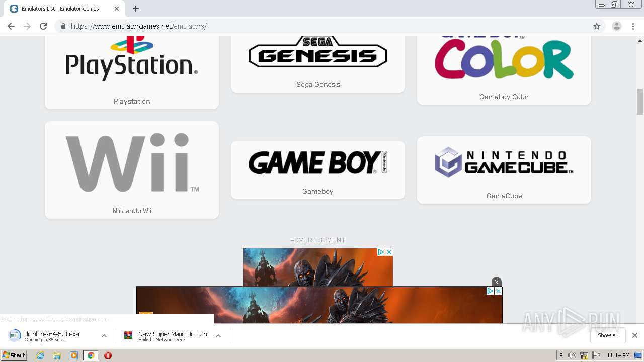Open the network tray icon
Viewport: 644px width, 362px height.
tap(584, 355)
